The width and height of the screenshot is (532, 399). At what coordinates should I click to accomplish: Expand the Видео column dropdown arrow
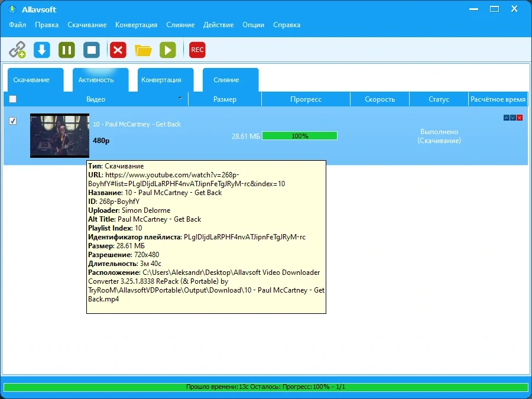click(180, 98)
